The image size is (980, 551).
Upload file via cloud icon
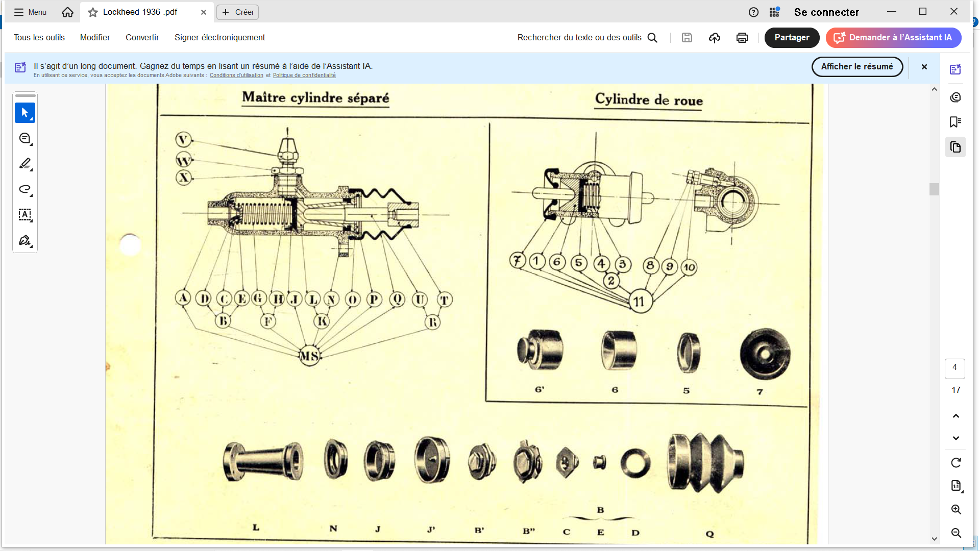714,38
